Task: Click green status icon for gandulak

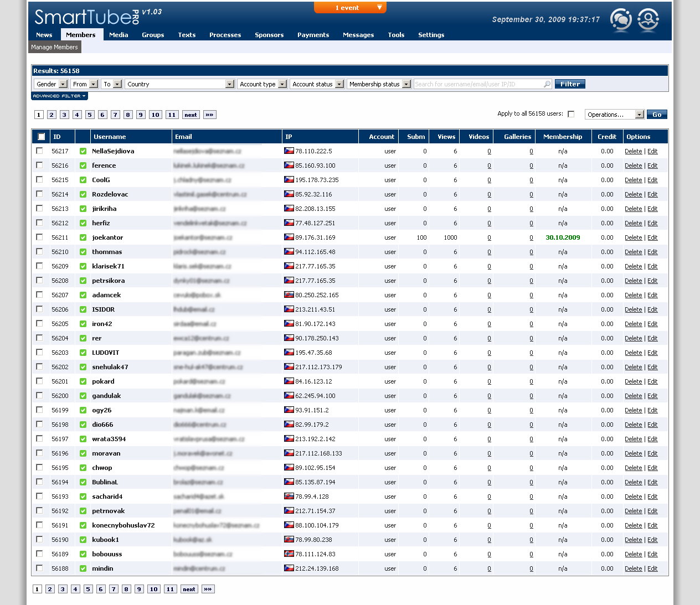Action: click(83, 396)
